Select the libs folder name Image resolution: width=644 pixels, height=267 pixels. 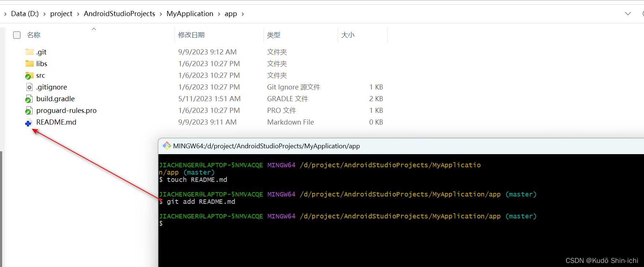tap(42, 64)
